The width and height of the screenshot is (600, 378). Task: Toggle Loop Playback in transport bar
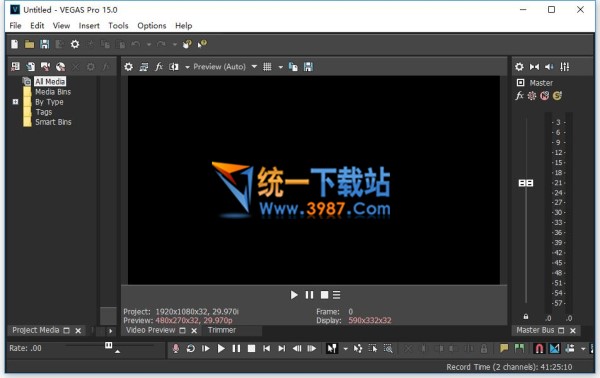pos(190,349)
